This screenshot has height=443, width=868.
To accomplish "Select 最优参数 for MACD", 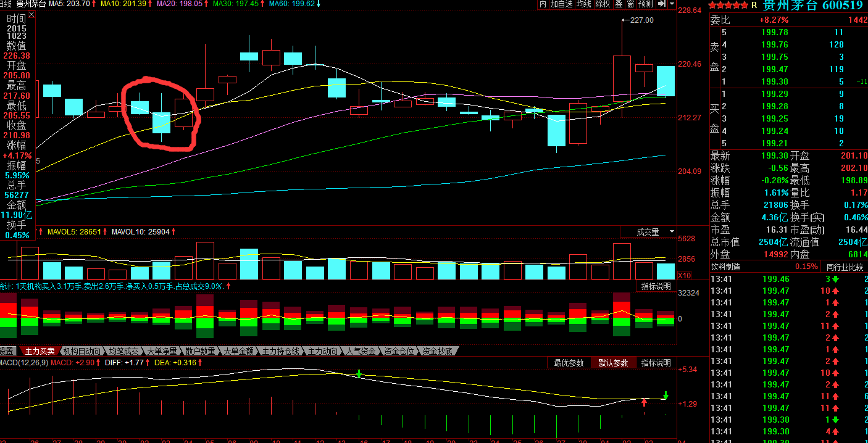I will coord(569,363).
